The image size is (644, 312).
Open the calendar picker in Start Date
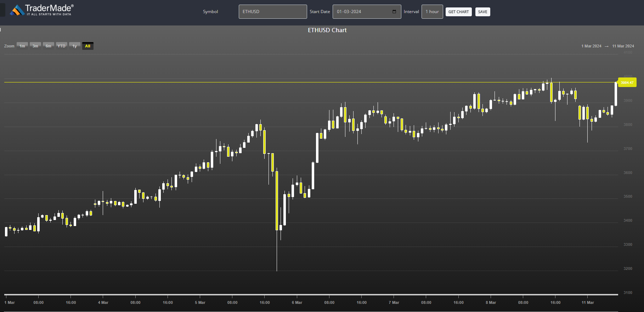click(394, 12)
